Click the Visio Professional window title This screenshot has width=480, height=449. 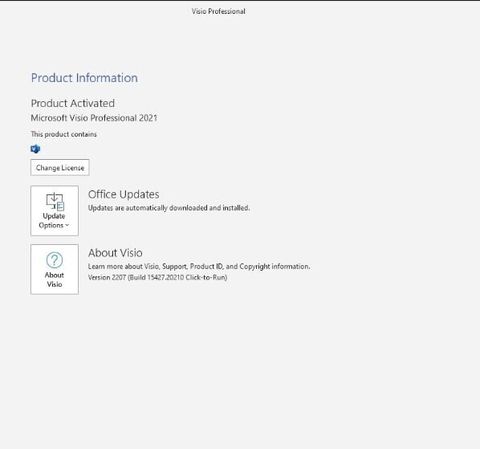[x=218, y=11]
